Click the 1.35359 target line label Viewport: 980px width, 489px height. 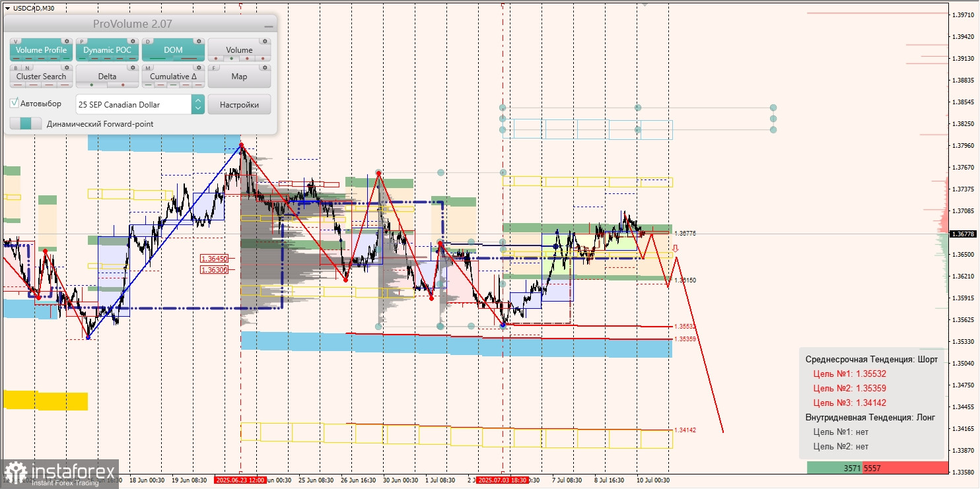tap(685, 339)
